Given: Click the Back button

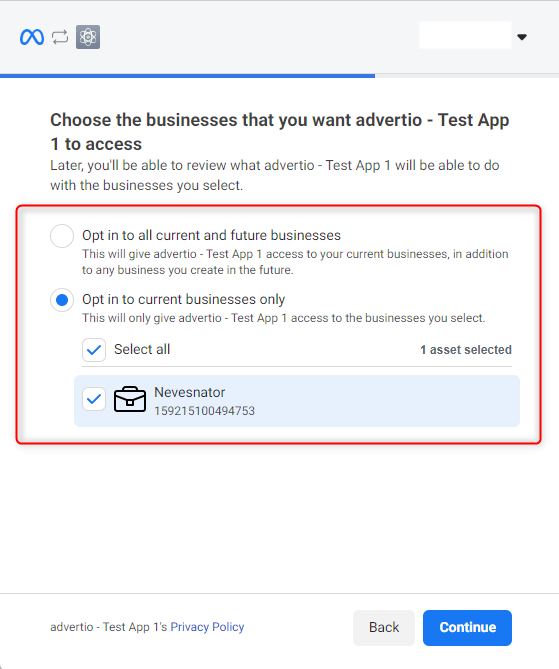Looking at the screenshot, I should 384,628.
